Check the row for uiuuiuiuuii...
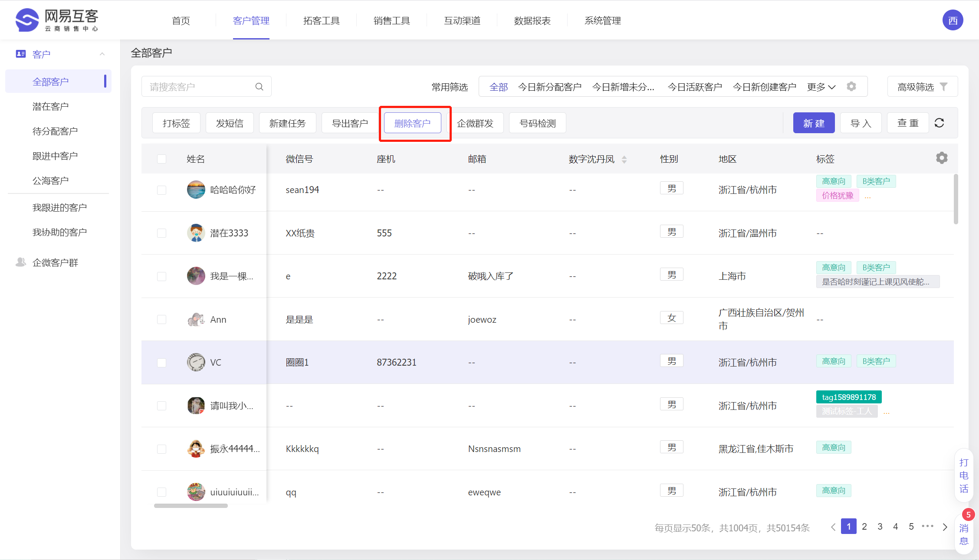Screen dimensions: 979x560 [x=161, y=492]
